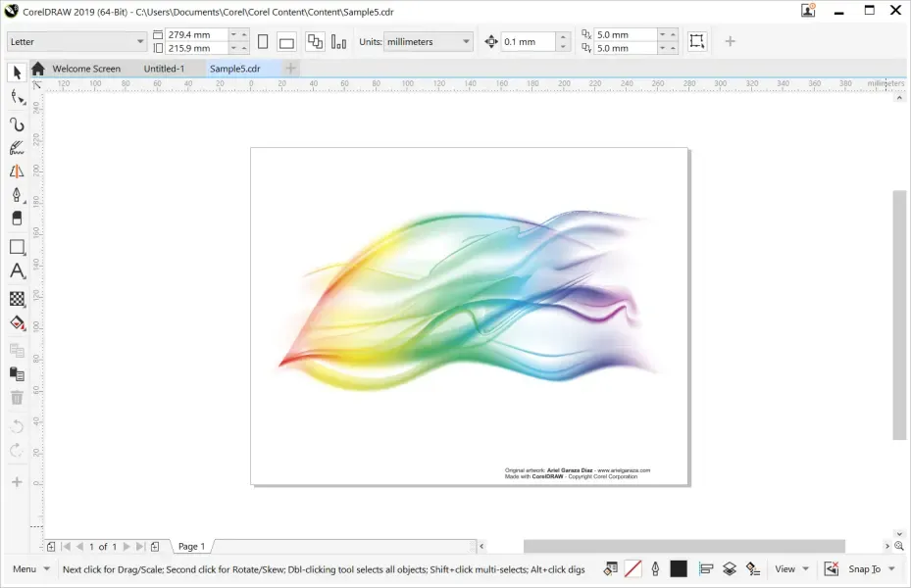911x588 pixels.
Task: Set page to Landscape orientation
Action: [286, 42]
